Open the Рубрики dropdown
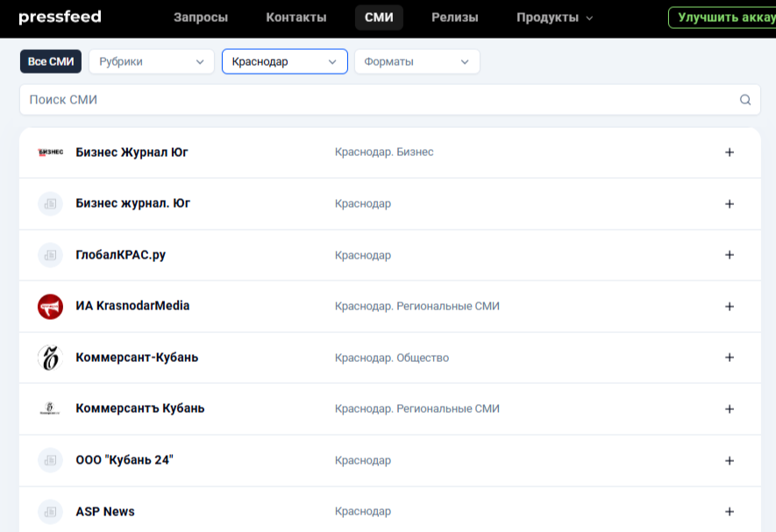 (152, 61)
